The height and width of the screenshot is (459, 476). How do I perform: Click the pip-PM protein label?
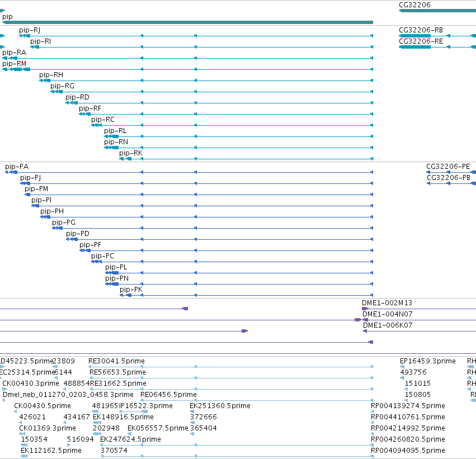(x=36, y=189)
